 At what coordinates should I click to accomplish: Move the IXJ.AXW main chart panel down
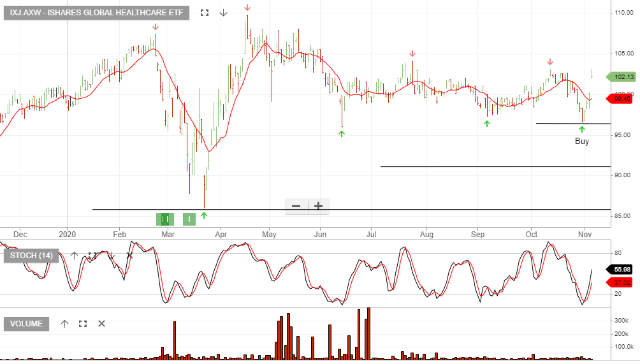223,13
